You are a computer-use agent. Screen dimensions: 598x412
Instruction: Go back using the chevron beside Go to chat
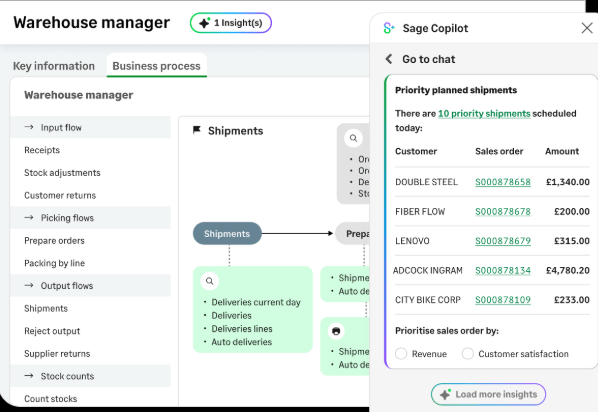point(389,59)
